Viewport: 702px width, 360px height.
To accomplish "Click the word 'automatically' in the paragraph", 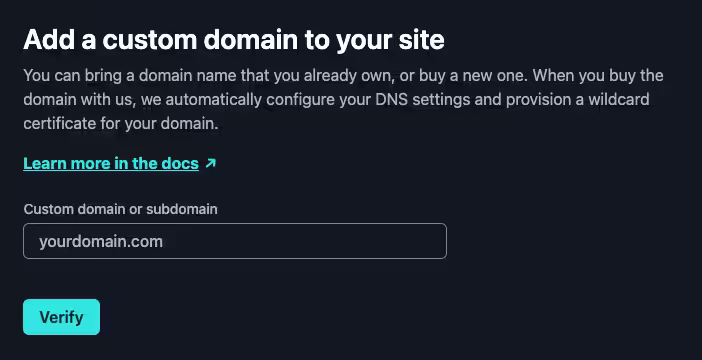I will (x=214, y=99).
